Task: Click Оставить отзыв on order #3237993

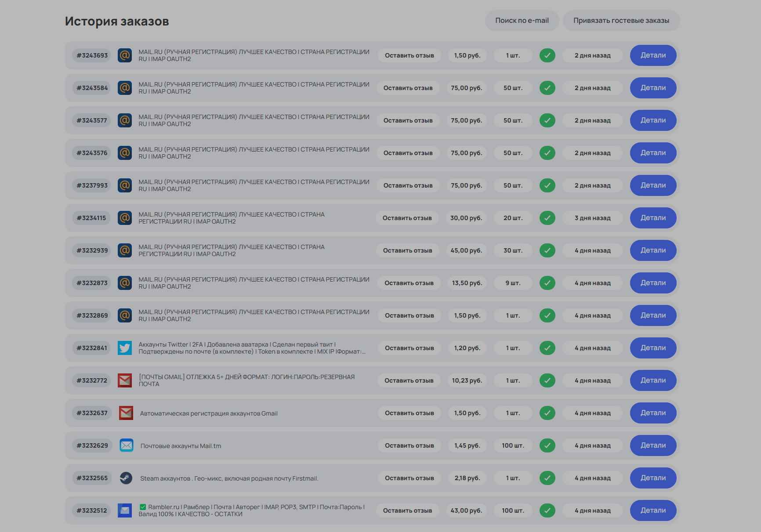Action: tap(408, 185)
